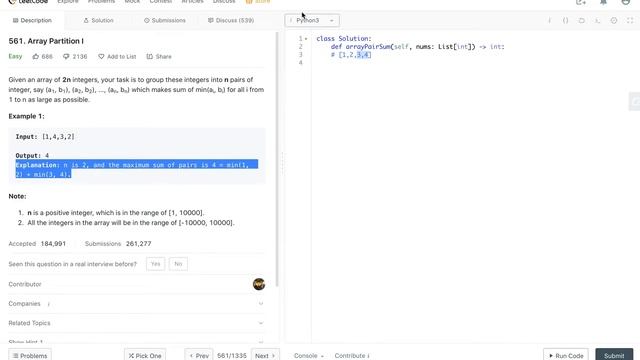This screenshot has height=360, width=640.
Task: Click the LeetCode logo
Action: 28,2
